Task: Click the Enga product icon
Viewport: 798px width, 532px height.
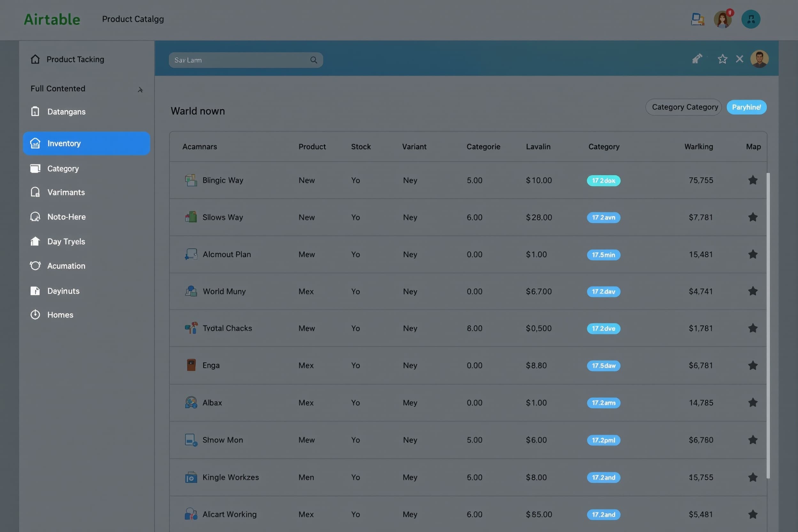Action: [x=192, y=365]
